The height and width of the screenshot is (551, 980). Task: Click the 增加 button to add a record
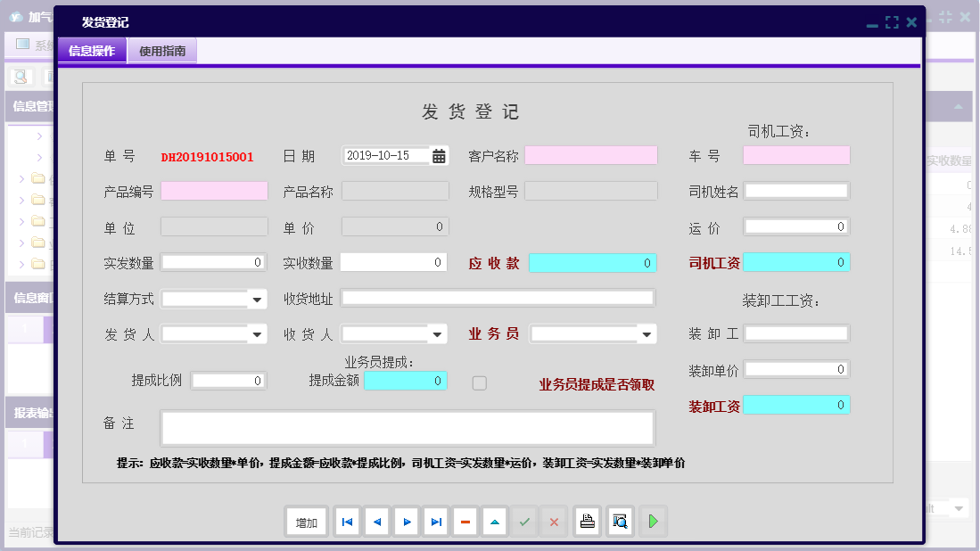(x=306, y=522)
